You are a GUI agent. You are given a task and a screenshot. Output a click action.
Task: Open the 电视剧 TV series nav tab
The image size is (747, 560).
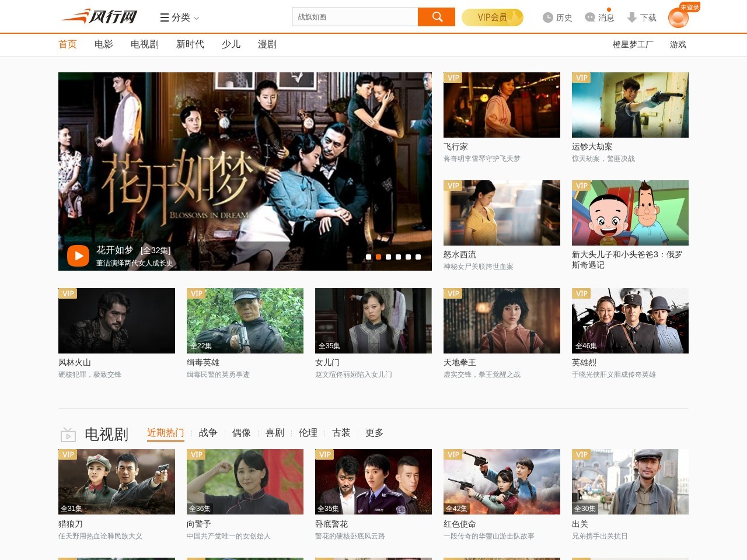tap(145, 44)
